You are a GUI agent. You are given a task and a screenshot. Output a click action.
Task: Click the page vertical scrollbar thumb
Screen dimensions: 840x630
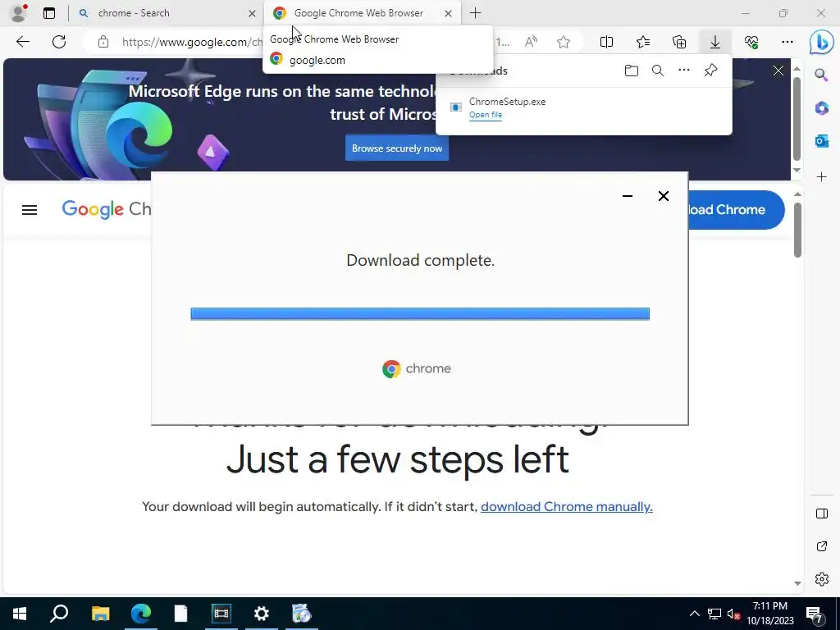click(797, 230)
